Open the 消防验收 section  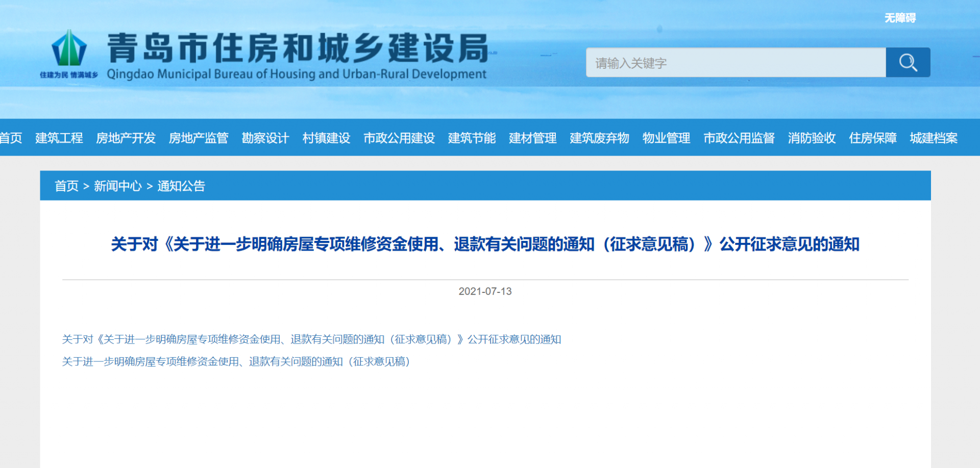[x=811, y=138]
